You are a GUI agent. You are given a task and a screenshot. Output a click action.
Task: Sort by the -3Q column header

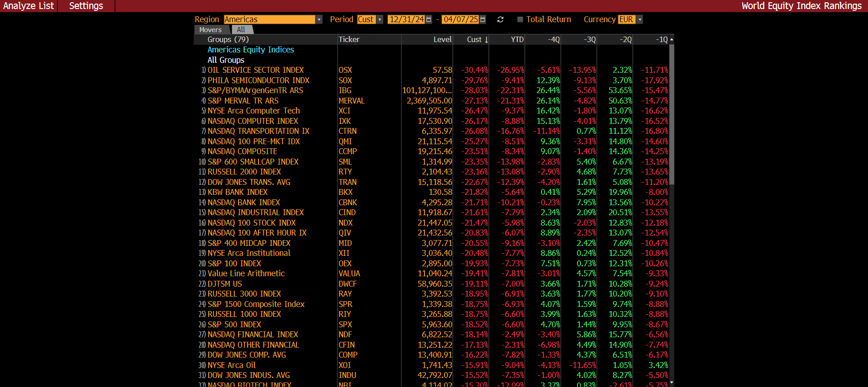click(579, 40)
